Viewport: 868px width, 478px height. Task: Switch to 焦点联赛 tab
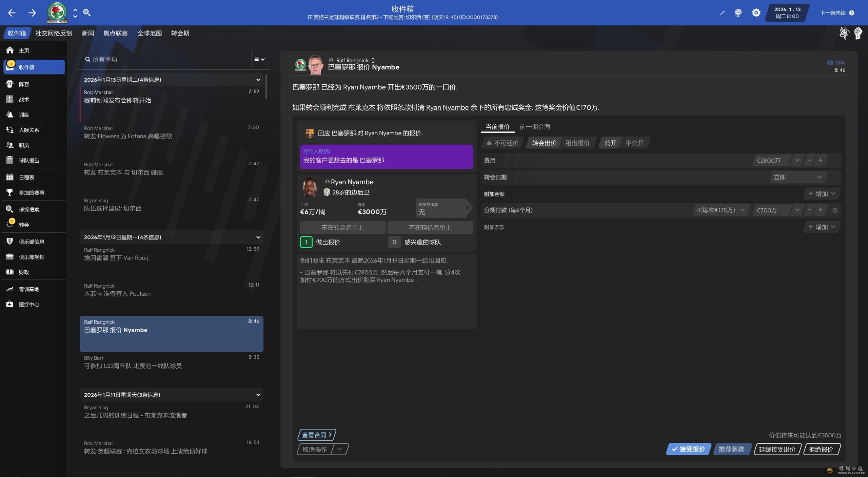(x=116, y=33)
